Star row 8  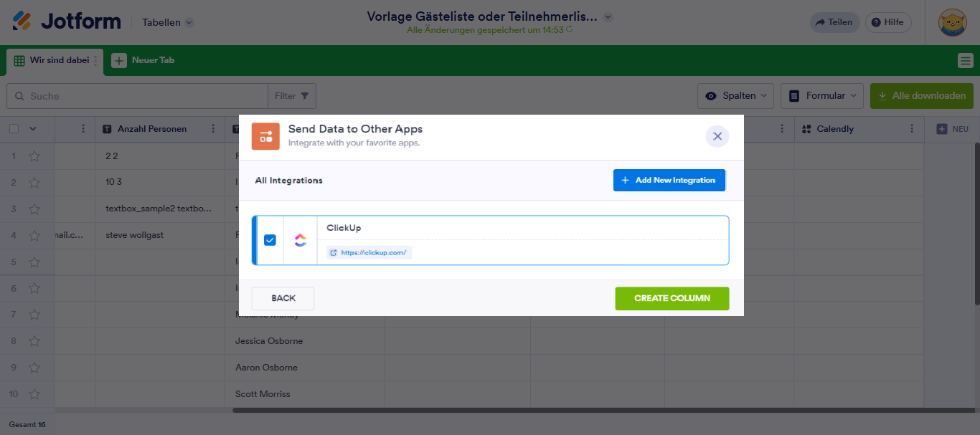[34, 341]
